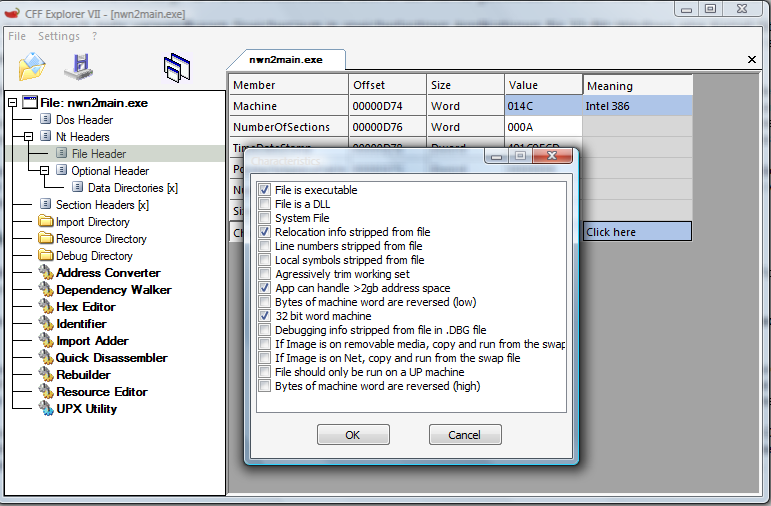Click the cascading windows toolbar icon
This screenshot has height=506, width=771.
point(177,67)
